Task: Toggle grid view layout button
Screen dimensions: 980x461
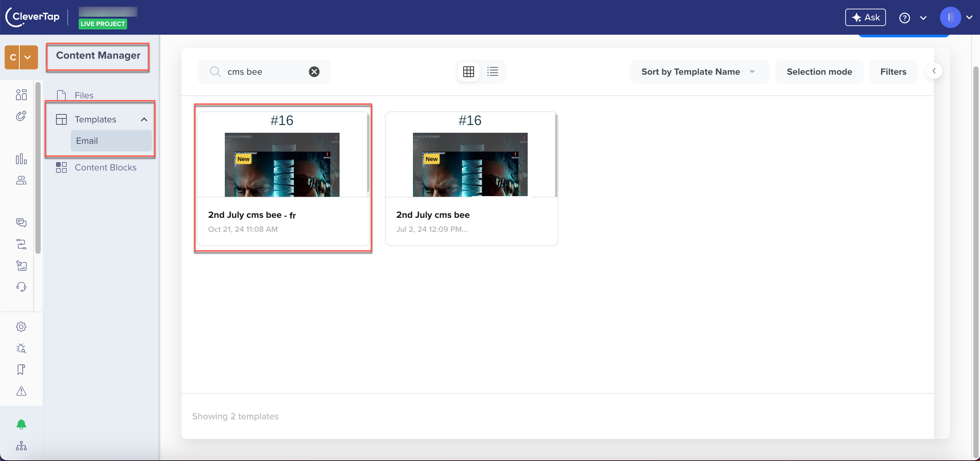Action: tap(468, 71)
